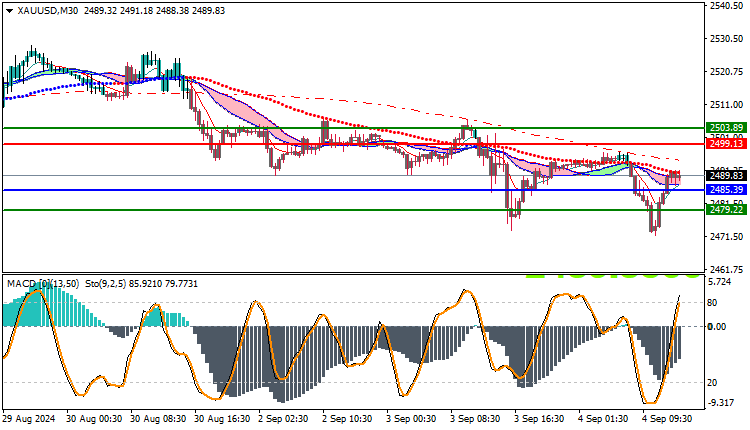Click the 20 level on the oscillator scale
The width and height of the screenshot is (750, 430).
(x=712, y=383)
